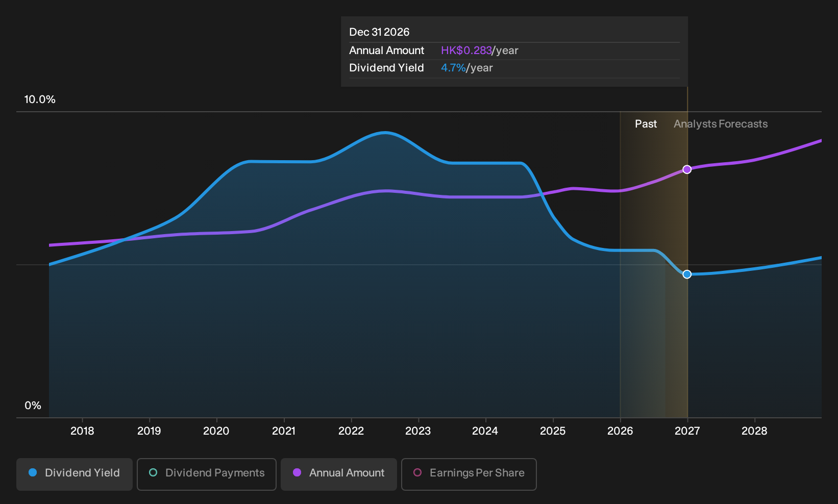The height and width of the screenshot is (504, 838).
Task: Click the Past region label
Action: coord(646,124)
